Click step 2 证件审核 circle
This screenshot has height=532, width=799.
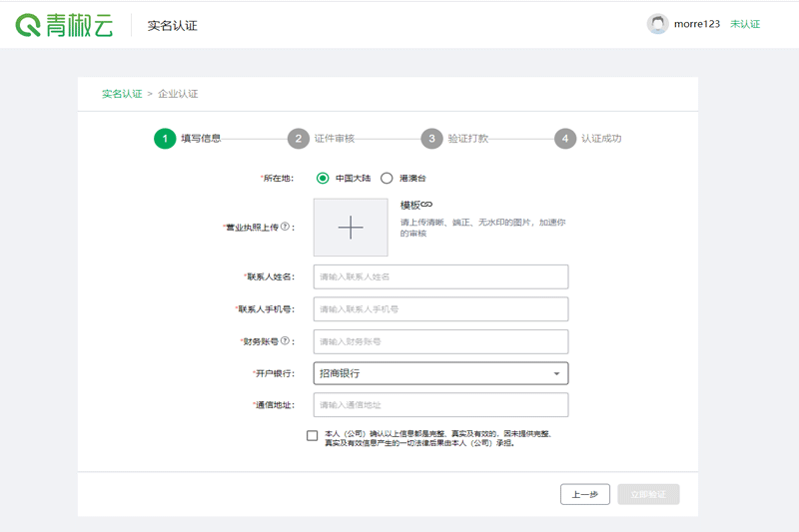tap(298, 139)
